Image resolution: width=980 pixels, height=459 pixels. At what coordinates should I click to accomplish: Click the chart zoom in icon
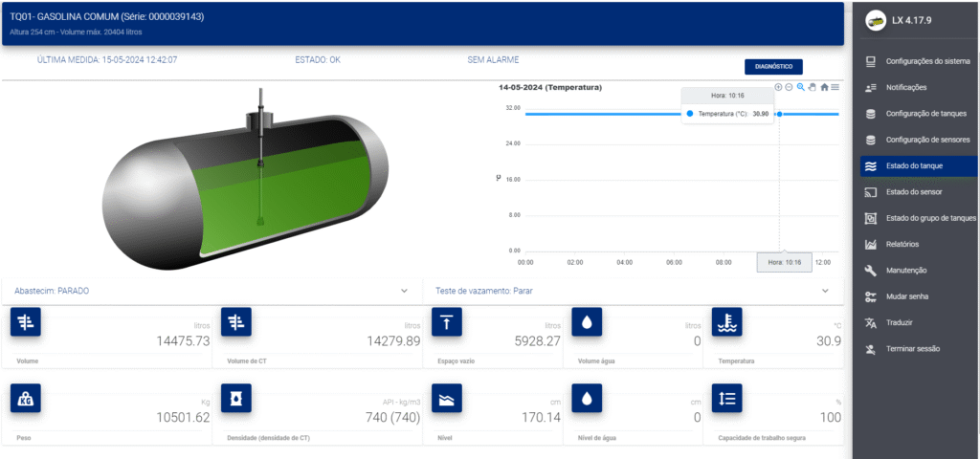(778, 87)
